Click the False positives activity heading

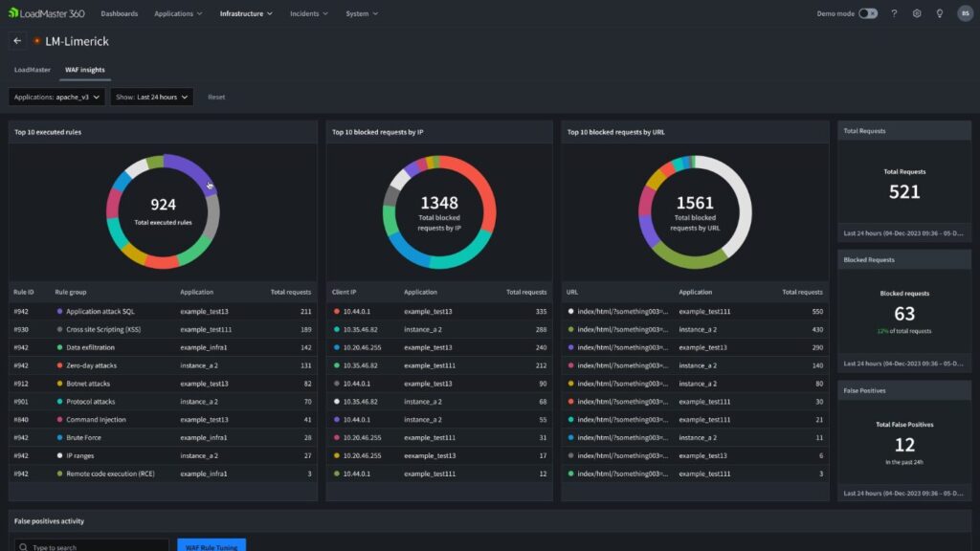[50, 521]
